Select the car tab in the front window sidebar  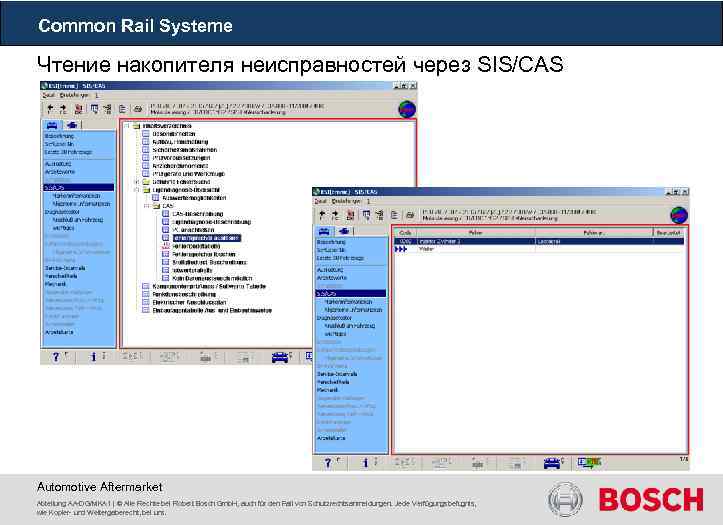point(324,231)
